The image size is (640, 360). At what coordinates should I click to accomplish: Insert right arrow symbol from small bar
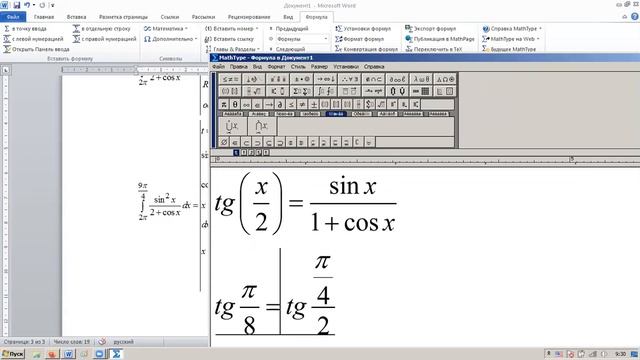269,104
